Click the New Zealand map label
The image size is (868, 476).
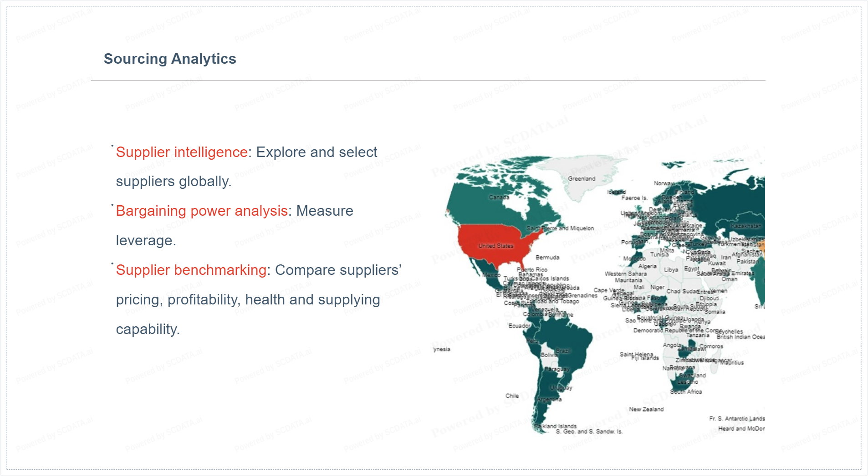click(x=646, y=410)
